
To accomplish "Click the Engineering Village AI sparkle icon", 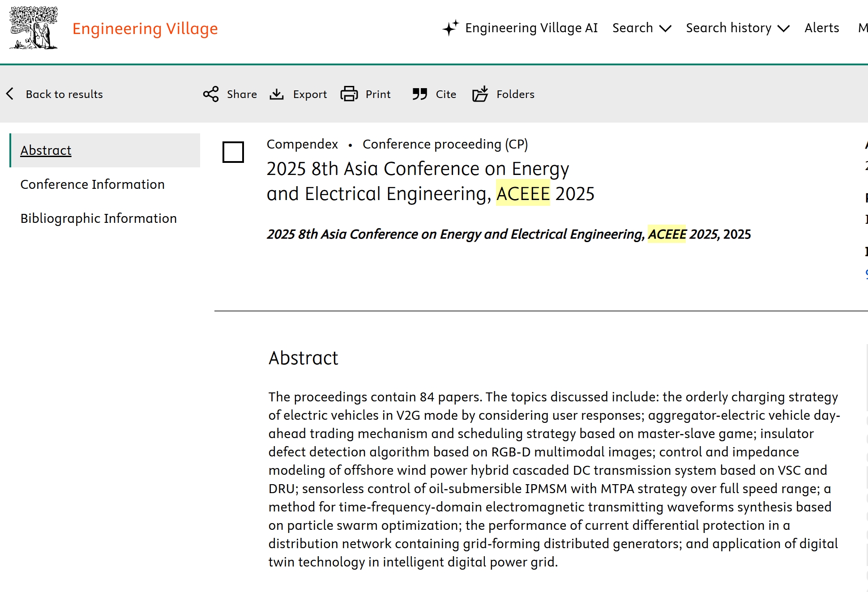I will 450,28.
